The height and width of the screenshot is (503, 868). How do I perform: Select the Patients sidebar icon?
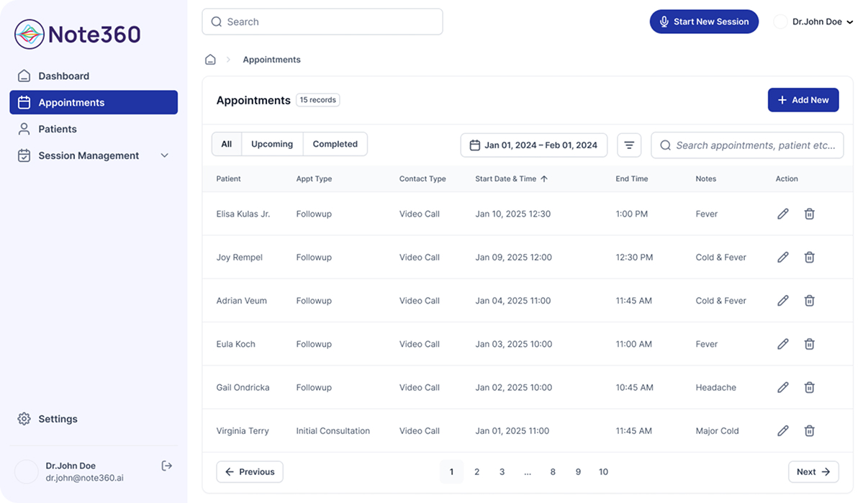point(24,129)
